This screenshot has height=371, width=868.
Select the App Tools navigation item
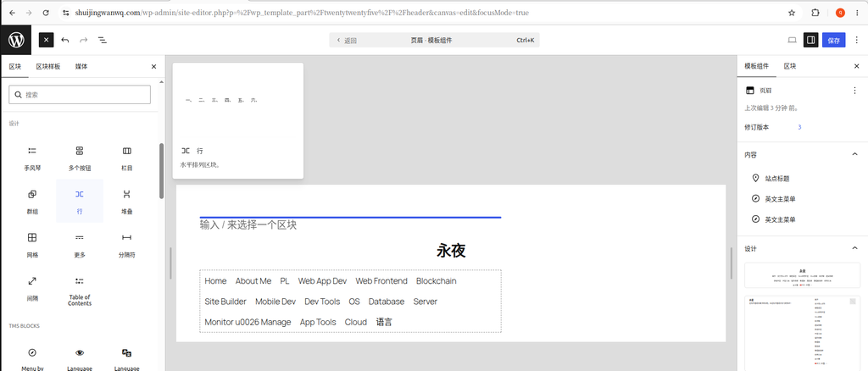pos(318,322)
